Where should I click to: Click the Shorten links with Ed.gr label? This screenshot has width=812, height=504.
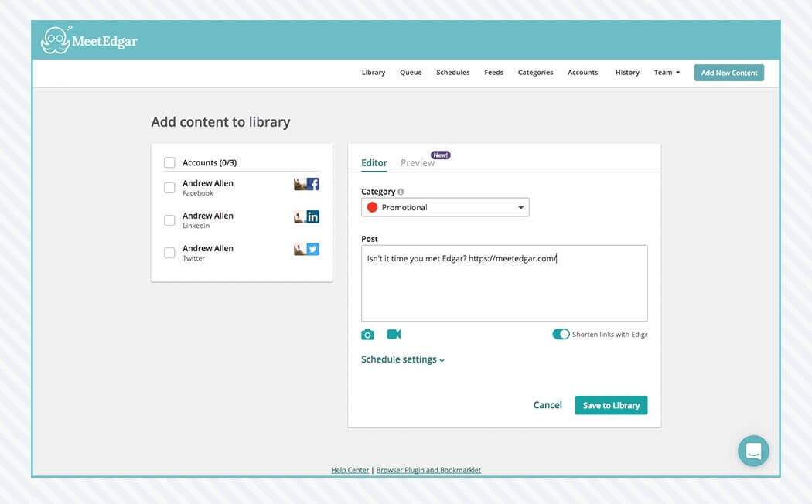(x=609, y=334)
